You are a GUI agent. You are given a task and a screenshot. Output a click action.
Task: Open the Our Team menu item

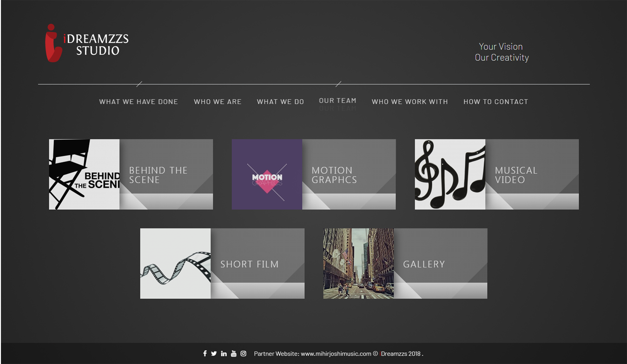[x=337, y=101]
